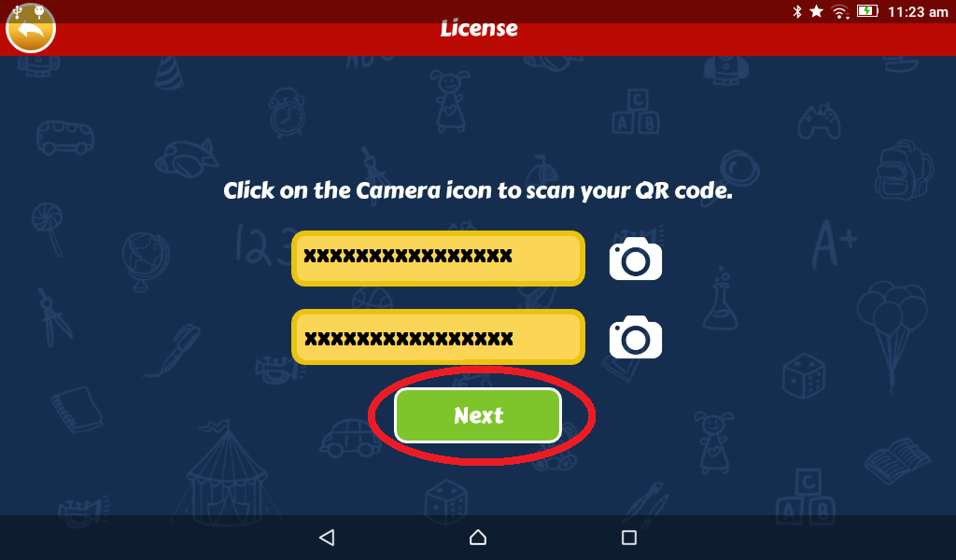Tap the star icon in status bar
The width and height of the screenshot is (956, 560).
(x=817, y=11)
